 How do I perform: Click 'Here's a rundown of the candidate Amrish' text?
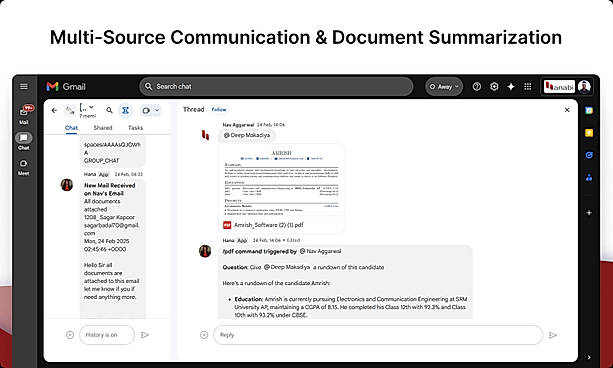(x=276, y=283)
